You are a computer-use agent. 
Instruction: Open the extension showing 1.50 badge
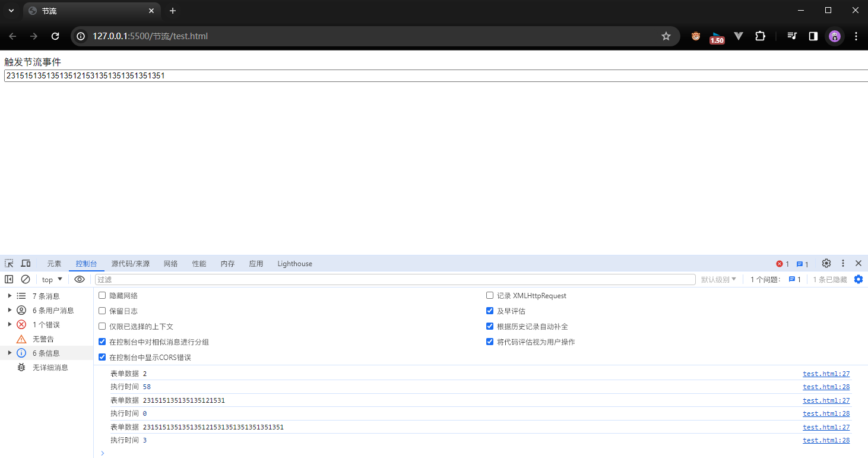[717, 37]
